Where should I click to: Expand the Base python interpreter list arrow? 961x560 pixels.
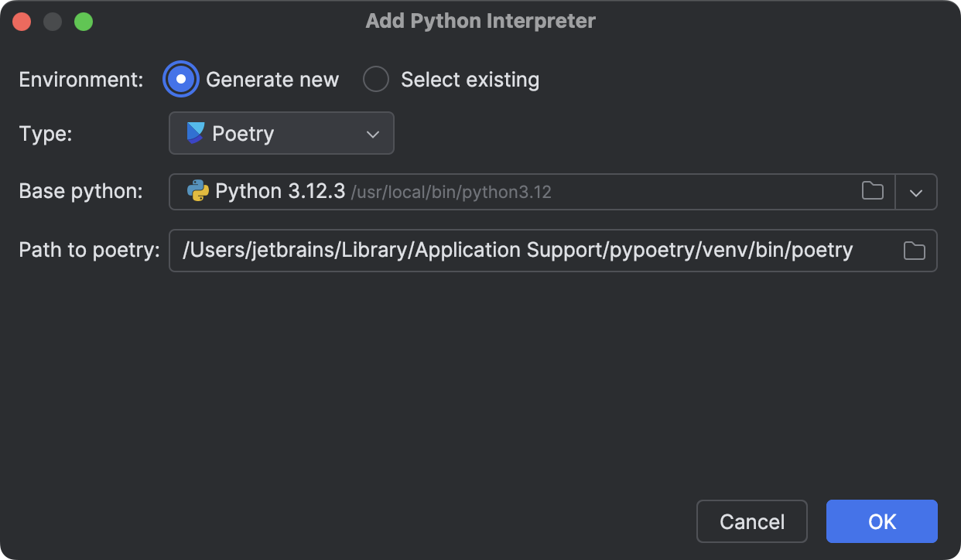[916, 193]
